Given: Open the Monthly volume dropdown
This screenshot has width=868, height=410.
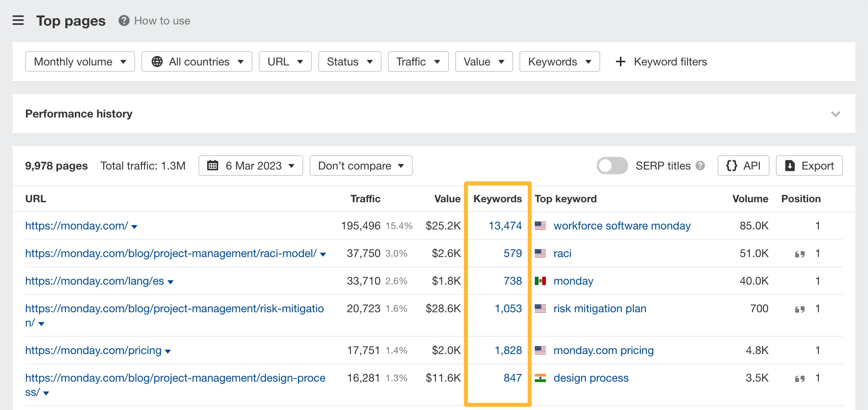Looking at the screenshot, I should coord(80,61).
